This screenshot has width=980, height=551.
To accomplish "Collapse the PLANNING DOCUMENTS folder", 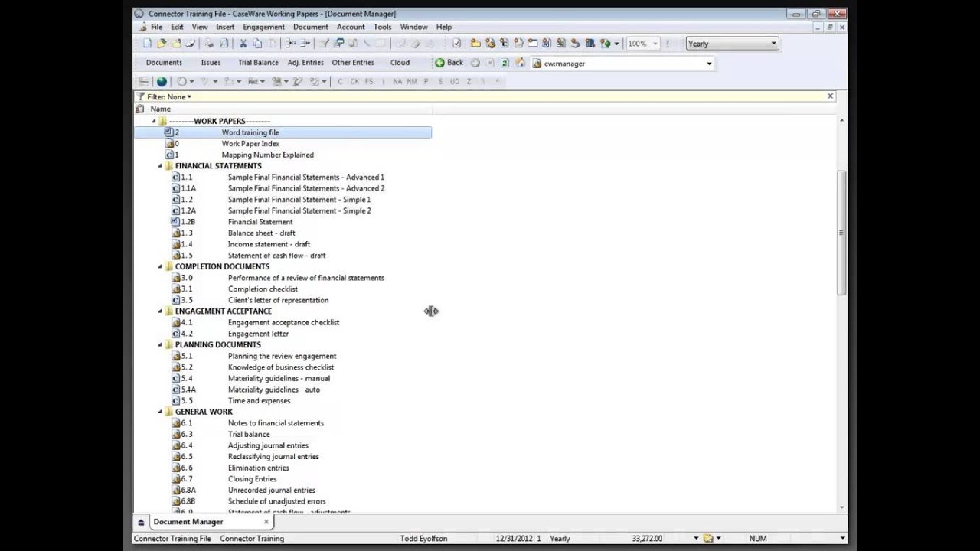I will 160,345.
